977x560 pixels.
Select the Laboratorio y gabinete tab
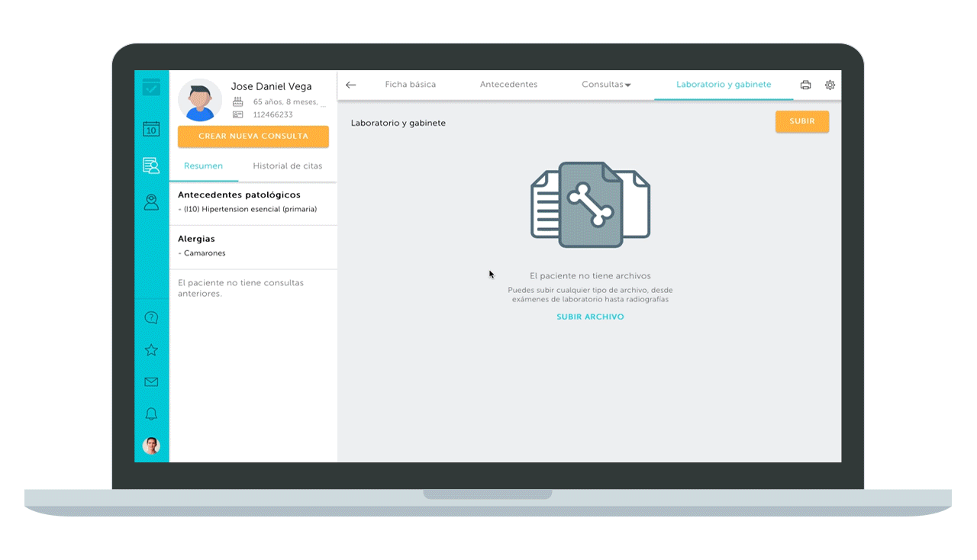(724, 85)
